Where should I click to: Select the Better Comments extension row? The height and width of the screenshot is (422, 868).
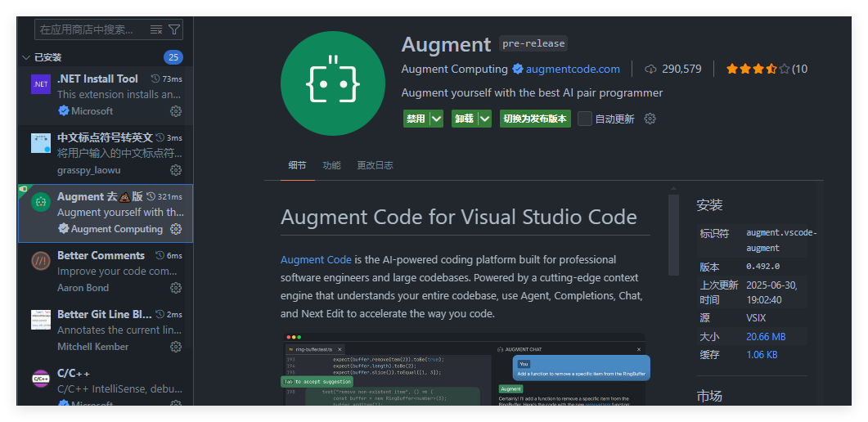[106, 272]
